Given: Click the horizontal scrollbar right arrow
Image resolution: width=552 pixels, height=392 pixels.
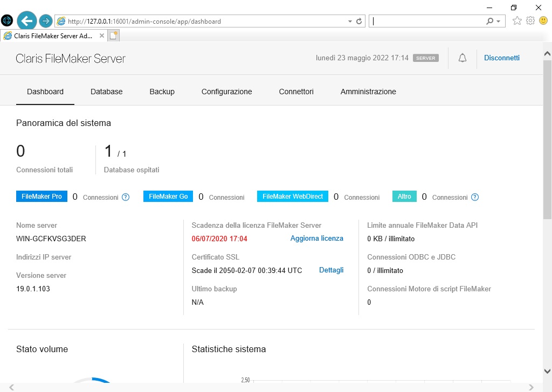Looking at the screenshot, I should [x=531, y=388].
